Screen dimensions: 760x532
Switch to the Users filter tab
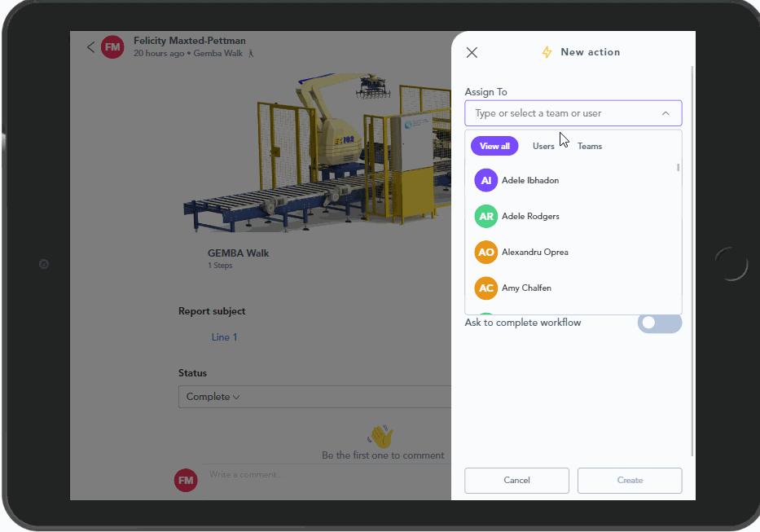point(543,147)
